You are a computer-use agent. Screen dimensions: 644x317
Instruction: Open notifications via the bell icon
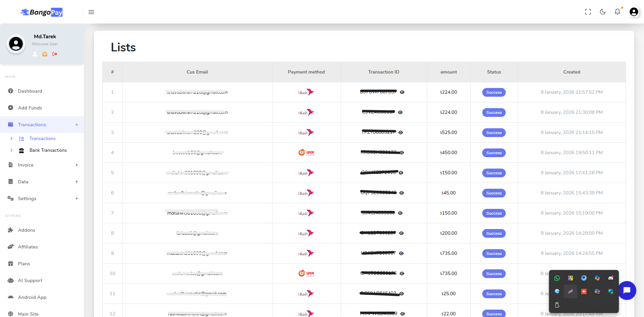click(x=617, y=12)
